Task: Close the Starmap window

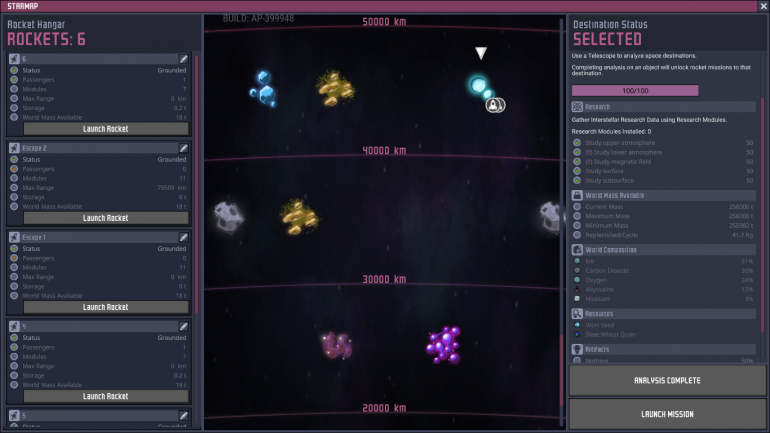Action: [764, 6]
